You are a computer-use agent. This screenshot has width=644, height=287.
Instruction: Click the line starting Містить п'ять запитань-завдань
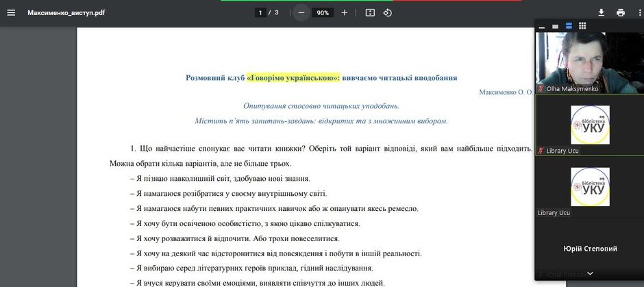(321, 121)
